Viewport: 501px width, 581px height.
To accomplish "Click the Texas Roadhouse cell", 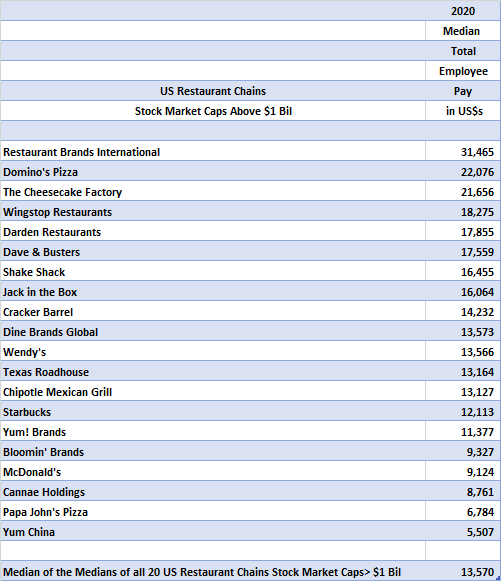I will click(213, 372).
